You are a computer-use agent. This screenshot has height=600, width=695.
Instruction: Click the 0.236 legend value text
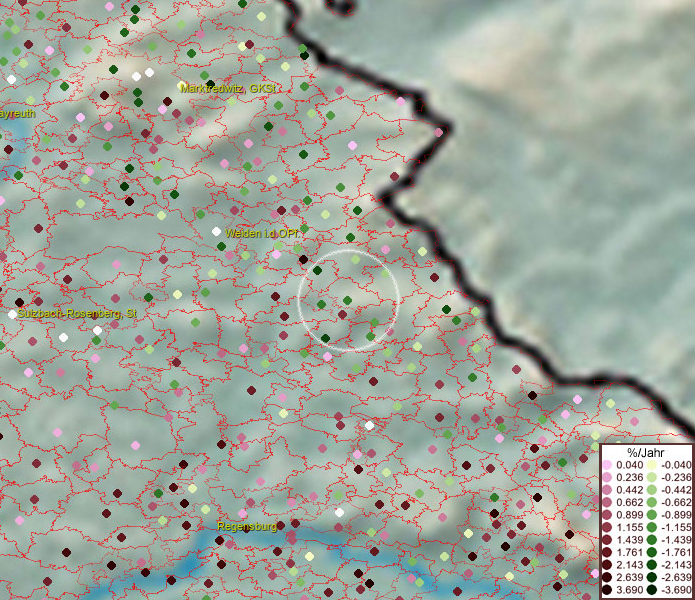[630, 477]
